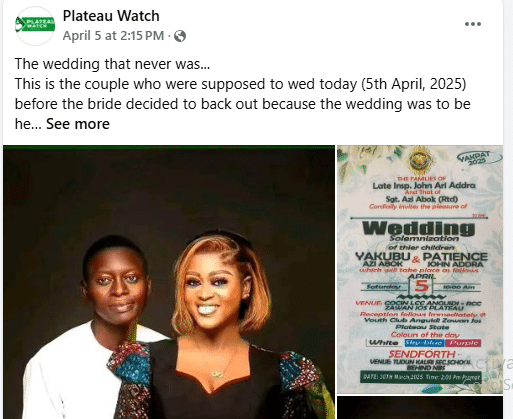The height and width of the screenshot is (419, 513).
Task: Click the red number 5 date on invitation
Action: [x=422, y=286]
